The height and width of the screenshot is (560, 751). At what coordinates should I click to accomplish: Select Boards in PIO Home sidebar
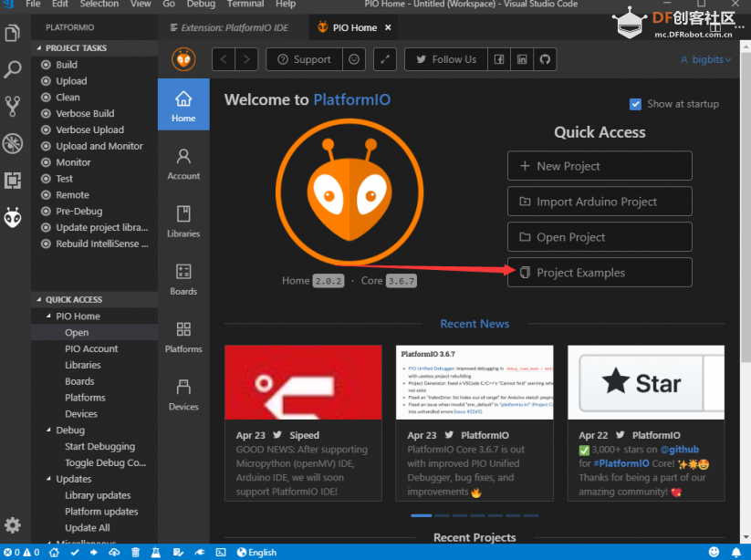click(x=183, y=279)
